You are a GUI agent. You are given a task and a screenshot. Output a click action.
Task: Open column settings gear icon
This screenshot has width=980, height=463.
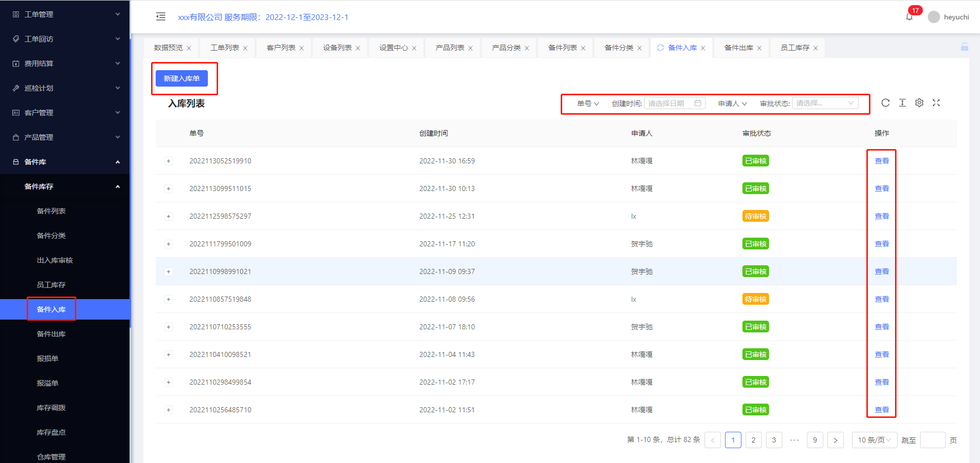pyautogui.click(x=919, y=103)
